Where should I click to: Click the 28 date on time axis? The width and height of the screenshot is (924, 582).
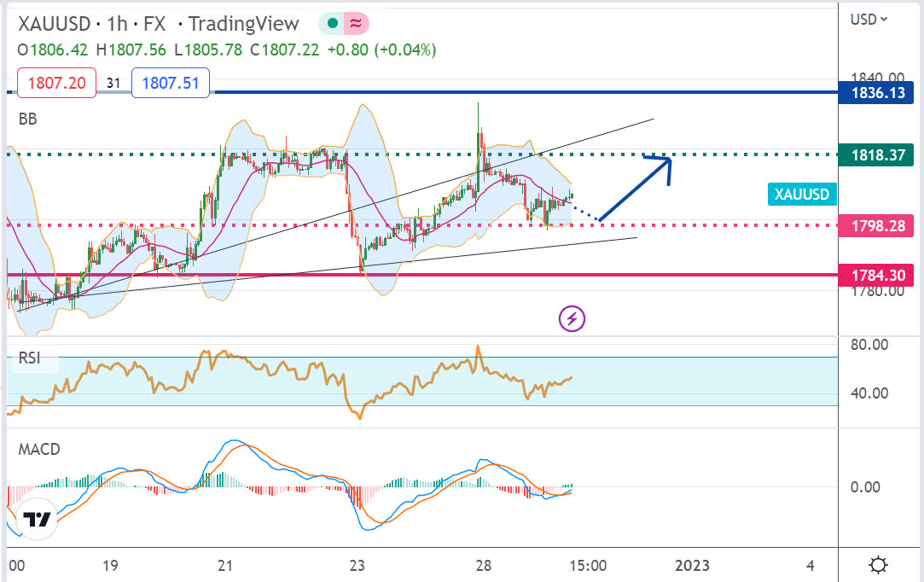point(483,566)
